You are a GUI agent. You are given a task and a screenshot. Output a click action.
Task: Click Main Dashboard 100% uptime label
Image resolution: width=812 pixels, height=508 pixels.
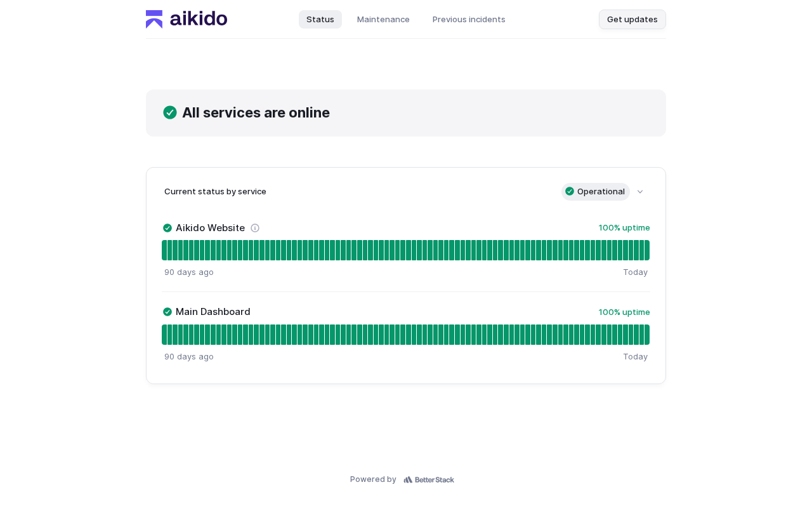click(624, 312)
